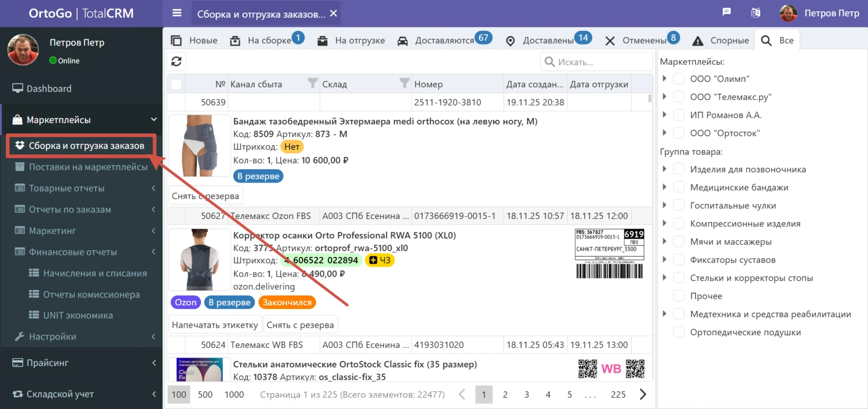Screen dimensions: 868x409
Task: Select 500 items per page
Action: point(205,395)
